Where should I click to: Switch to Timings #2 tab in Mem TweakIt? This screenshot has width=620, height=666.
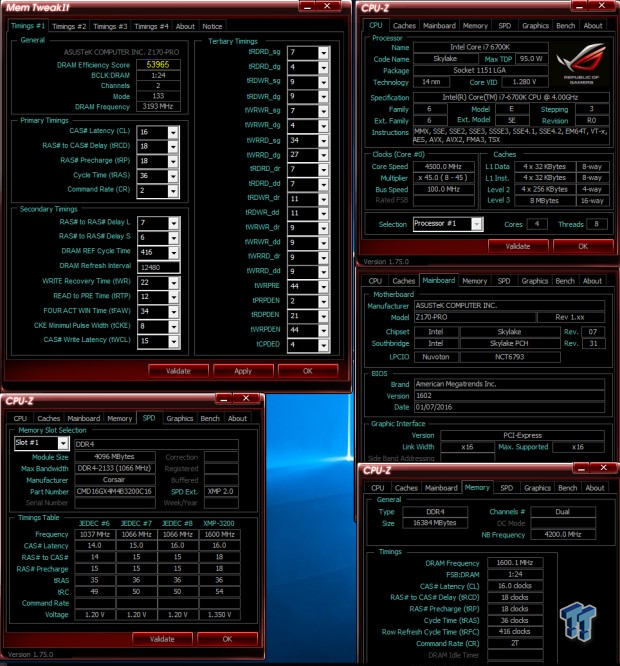pos(69,26)
